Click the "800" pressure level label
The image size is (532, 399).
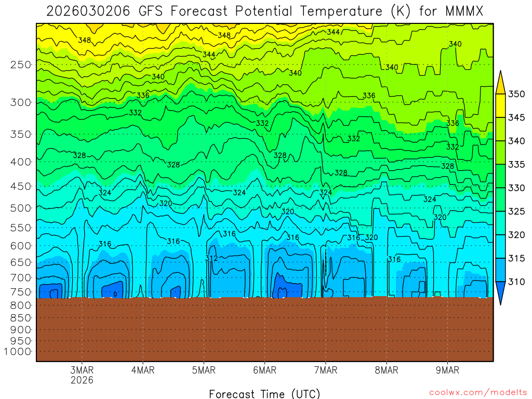pyautogui.click(x=21, y=305)
